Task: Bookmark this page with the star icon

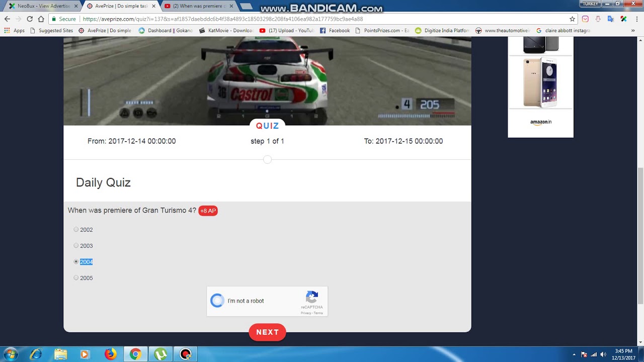Action: click(x=572, y=19)
